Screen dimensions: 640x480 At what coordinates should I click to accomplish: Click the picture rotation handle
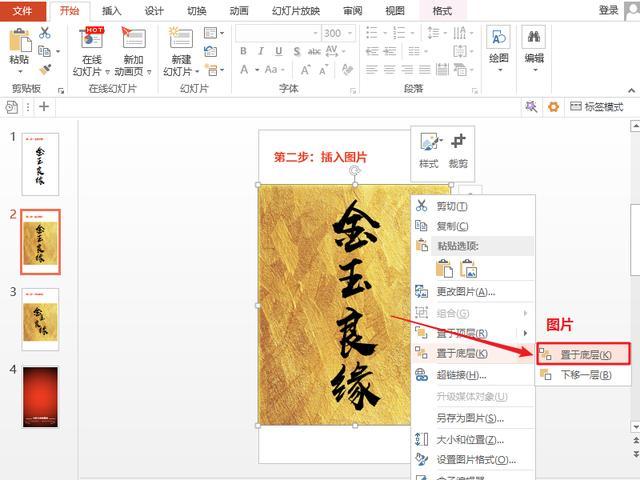(x=354, y=171)
